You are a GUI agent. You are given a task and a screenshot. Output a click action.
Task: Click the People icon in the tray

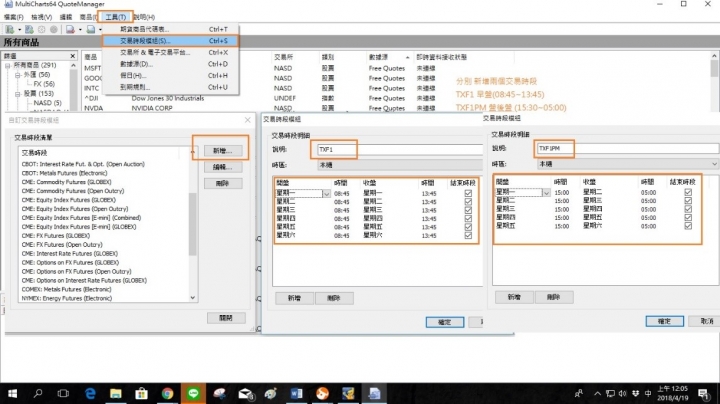(x=579, y=393)
